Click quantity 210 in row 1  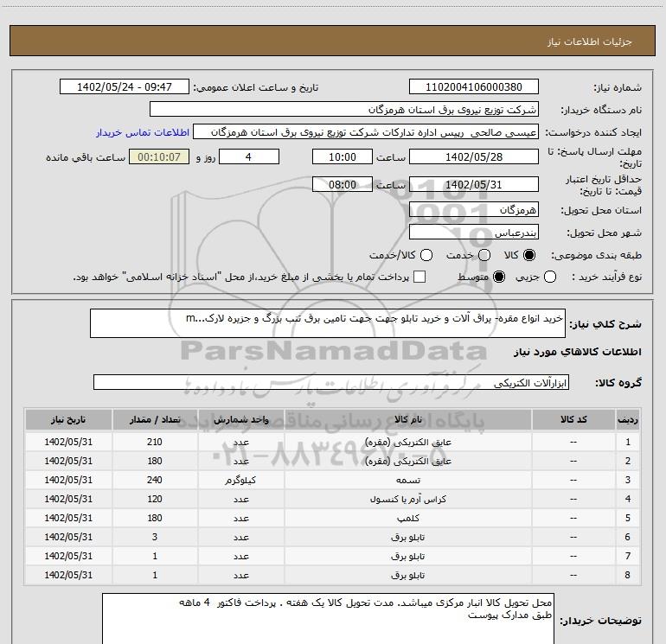click(x=155, y=442)
